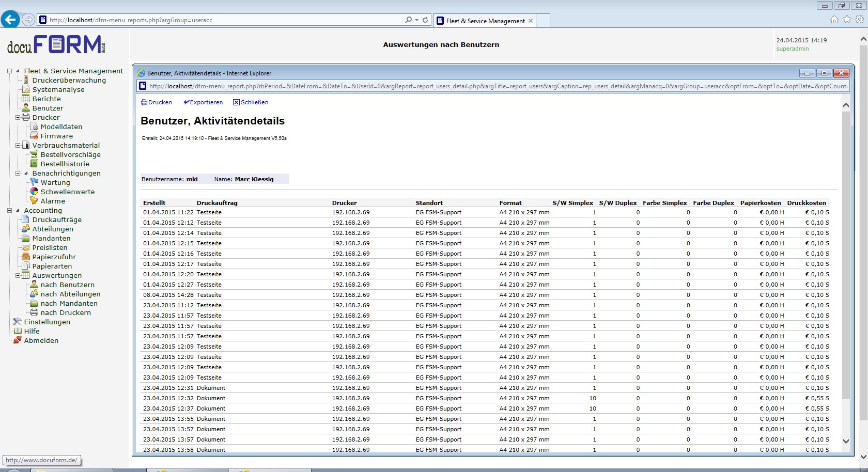This screenshot has height=472, width=868.
Task: Collapse the Drucker tree node
Action: [18, 118]
